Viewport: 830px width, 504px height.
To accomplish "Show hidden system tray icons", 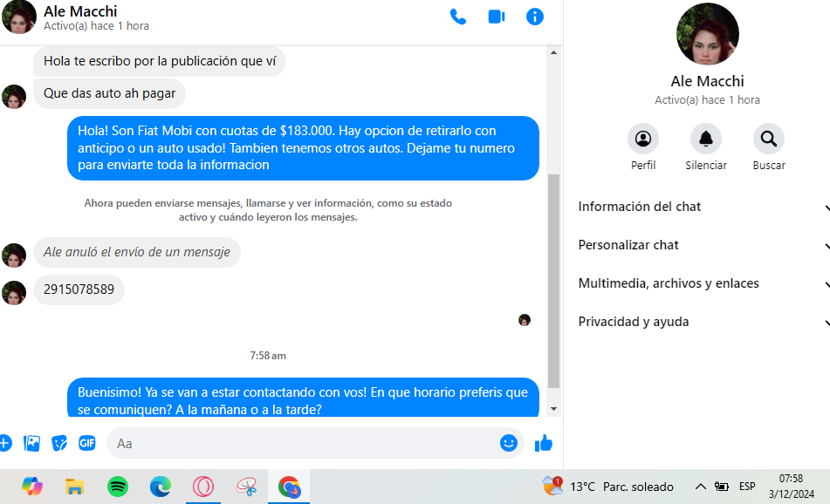I will 700,487.
